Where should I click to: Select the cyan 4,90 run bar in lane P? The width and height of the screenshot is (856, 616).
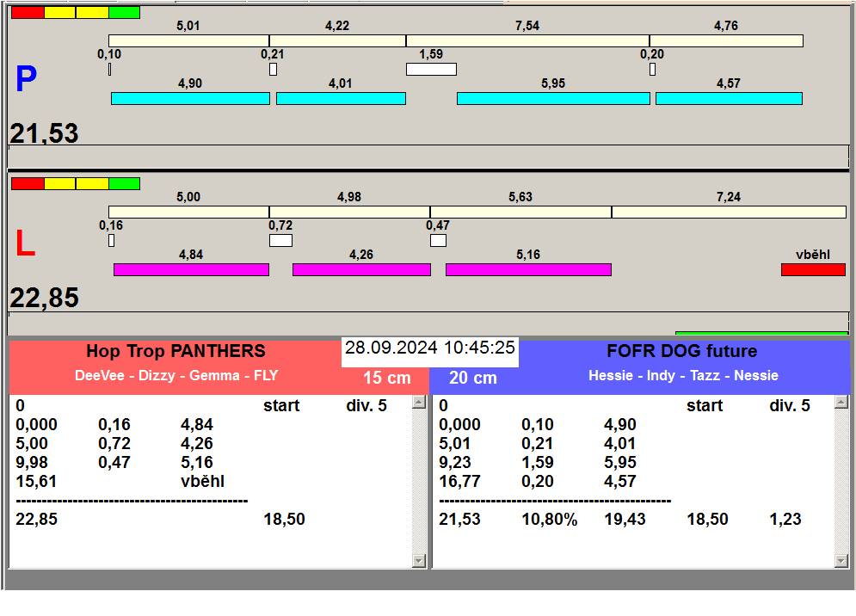pos(190,98)
